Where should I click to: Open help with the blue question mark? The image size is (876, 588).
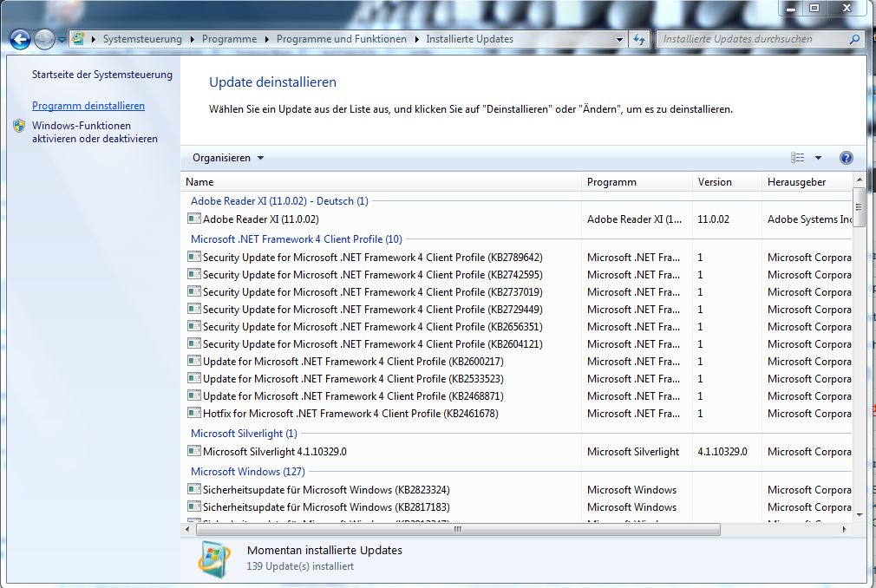846,158
